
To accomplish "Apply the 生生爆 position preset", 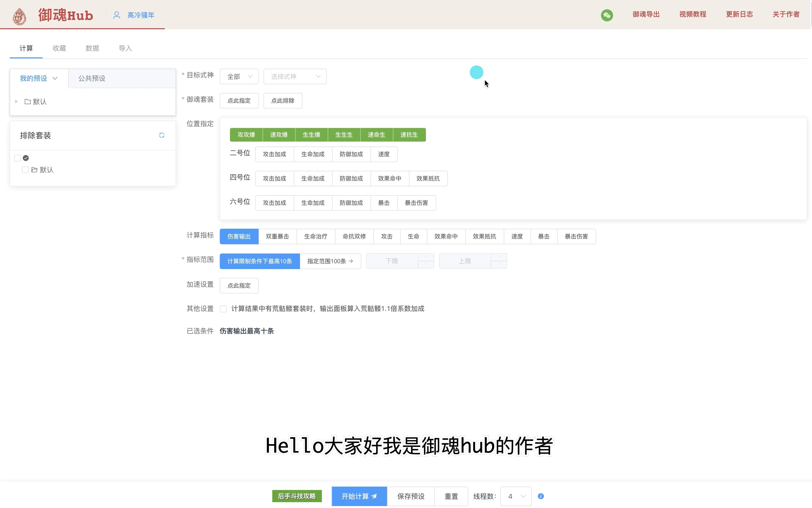I will click(x=311, y=135).
